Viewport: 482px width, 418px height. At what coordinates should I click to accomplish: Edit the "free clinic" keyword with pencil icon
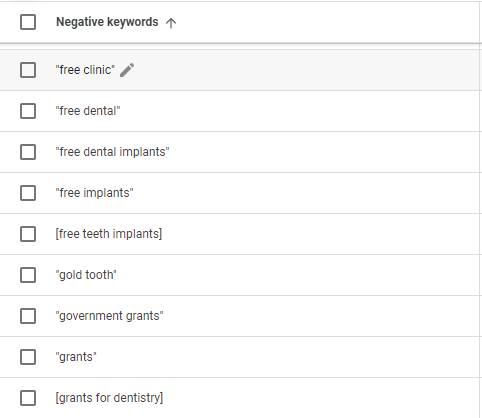[x=127, y=70]
